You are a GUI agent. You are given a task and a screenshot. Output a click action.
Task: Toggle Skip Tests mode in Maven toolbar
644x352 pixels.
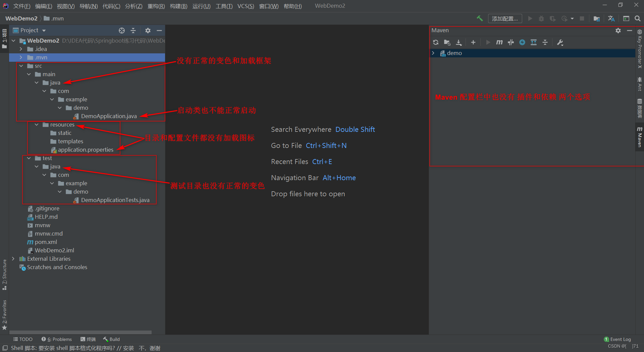coord(511,42)
